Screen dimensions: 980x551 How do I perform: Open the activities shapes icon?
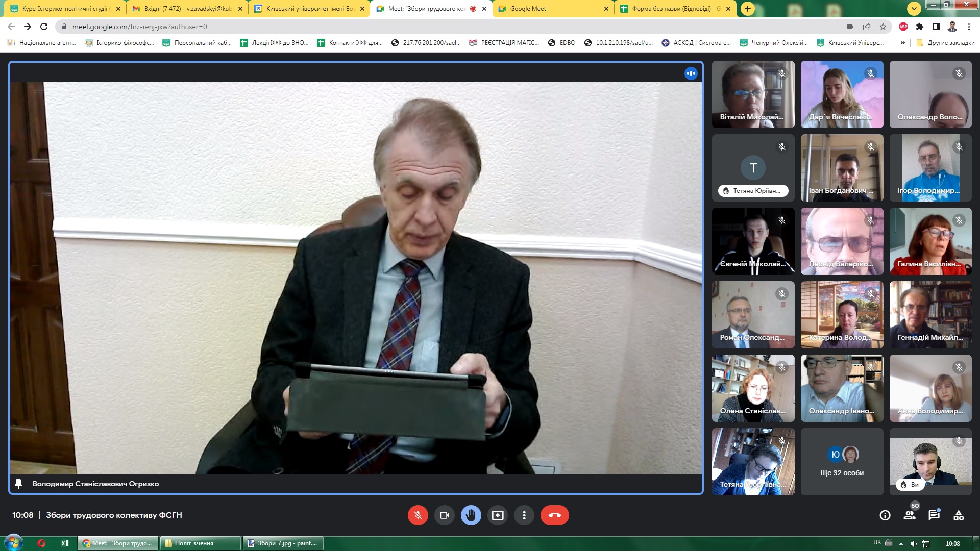pos(959,515)
